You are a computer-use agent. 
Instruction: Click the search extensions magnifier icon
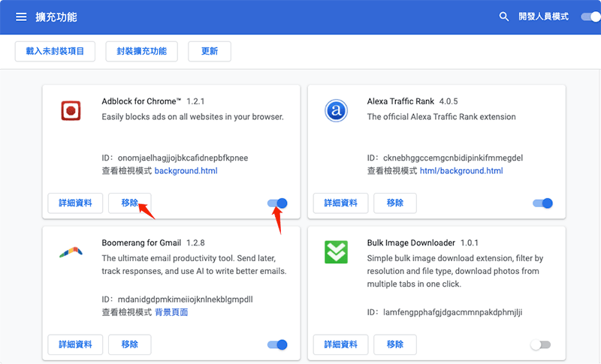[503, 17]
